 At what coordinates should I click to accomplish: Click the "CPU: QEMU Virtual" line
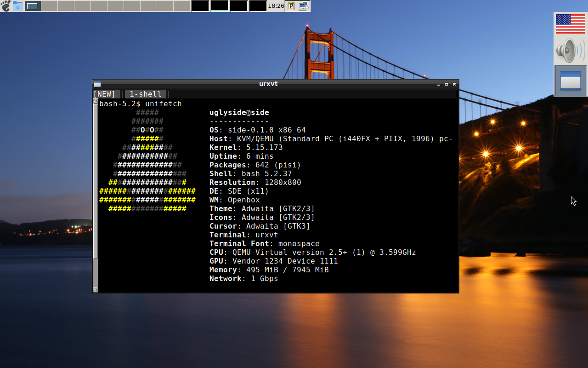(313, 253)
